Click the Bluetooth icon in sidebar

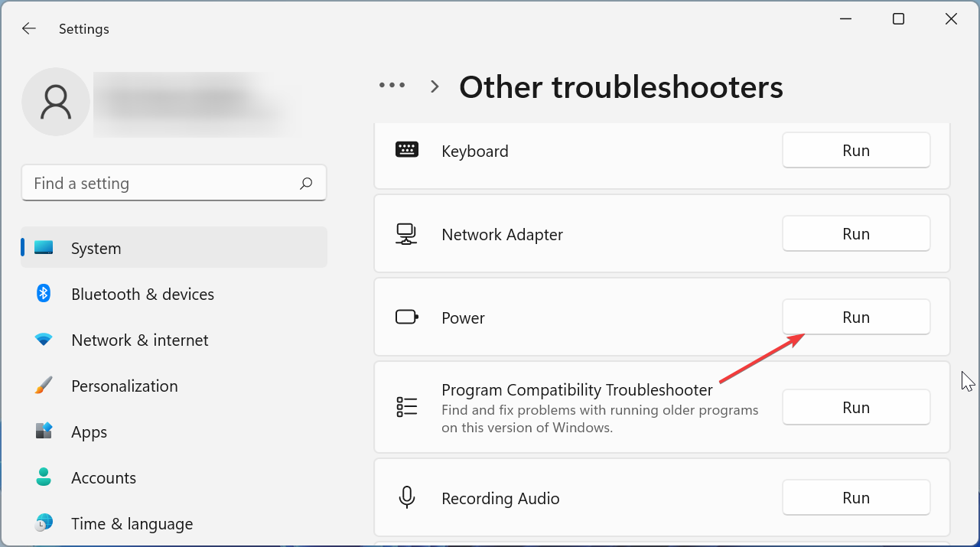tap(44, 294)
